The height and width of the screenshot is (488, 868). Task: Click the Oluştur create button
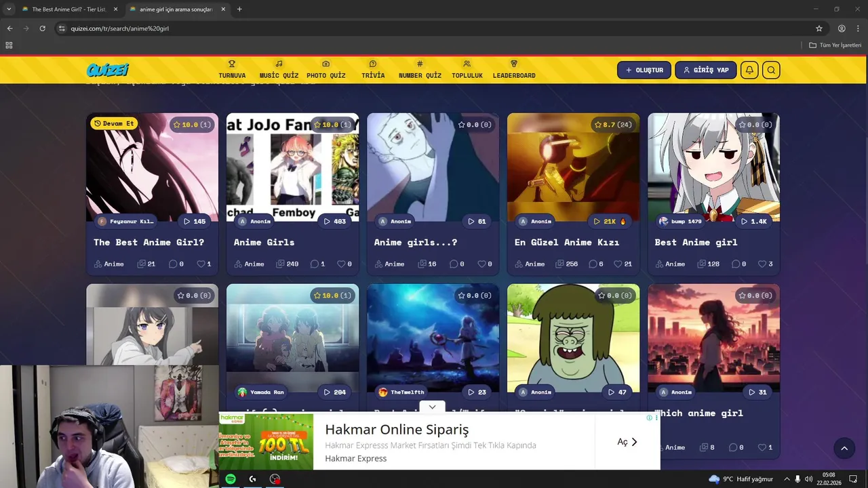pyautogui.click(x=644, y=70)
